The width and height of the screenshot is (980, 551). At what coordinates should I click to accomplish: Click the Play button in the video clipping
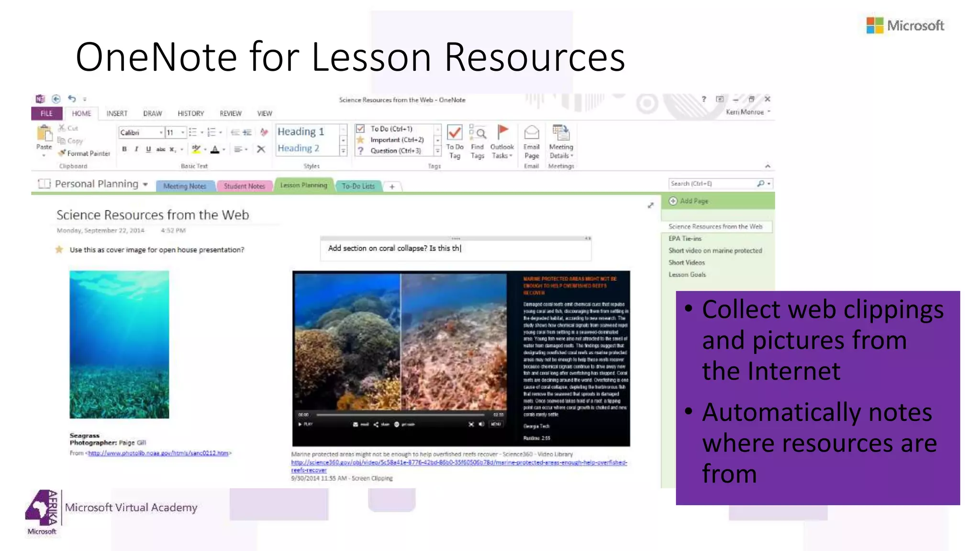point(305,424)
